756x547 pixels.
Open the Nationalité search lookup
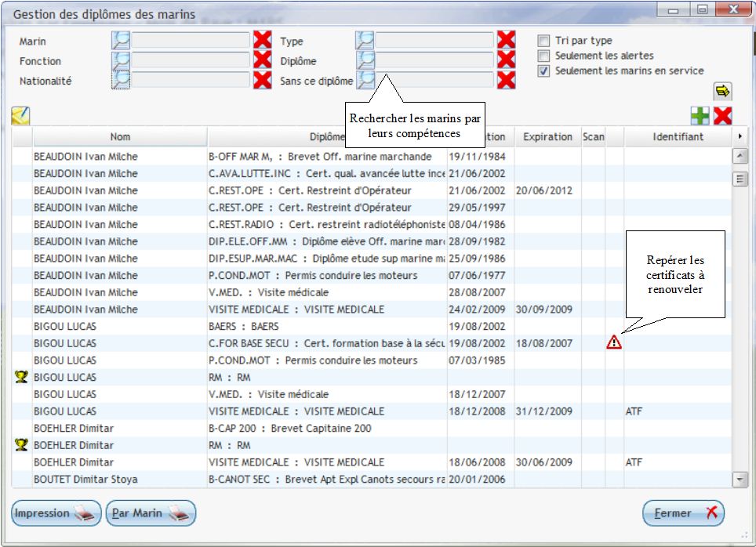click(x=121, y=80)
